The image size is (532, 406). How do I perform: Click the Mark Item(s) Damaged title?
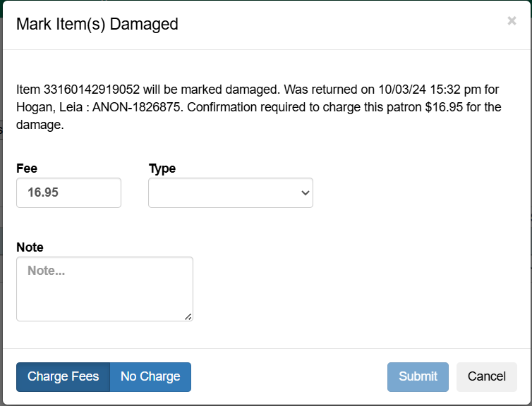[97, 25]
